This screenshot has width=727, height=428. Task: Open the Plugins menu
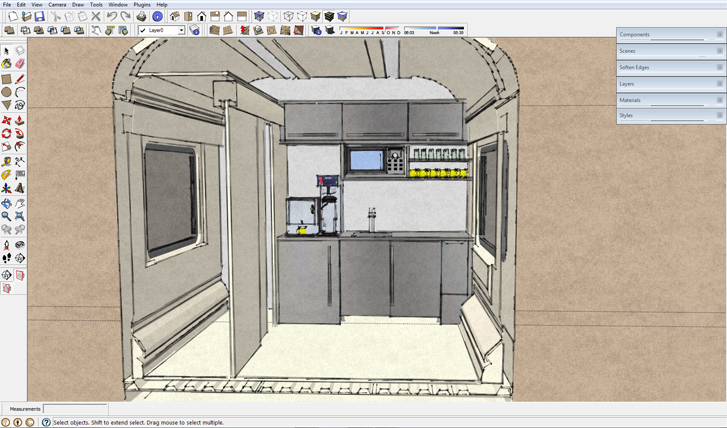[141, 5]
